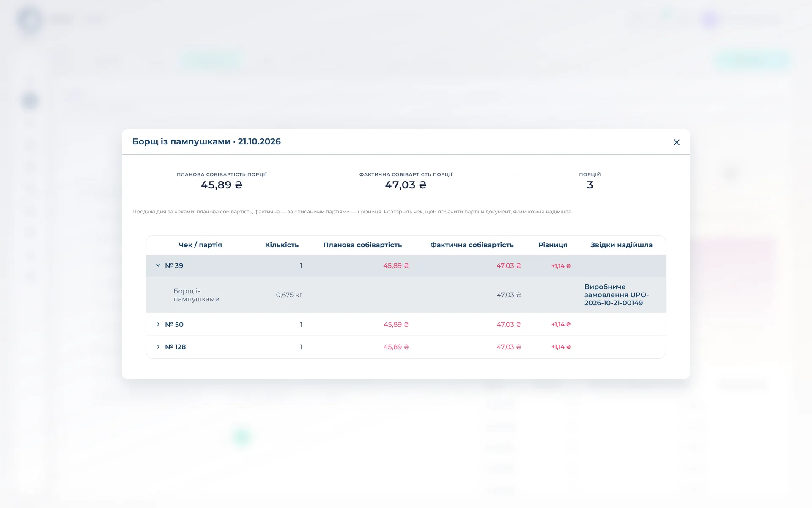Click the +1,14 ₴ difference for № 128
The image size is (812, 508).
point(561,347)
